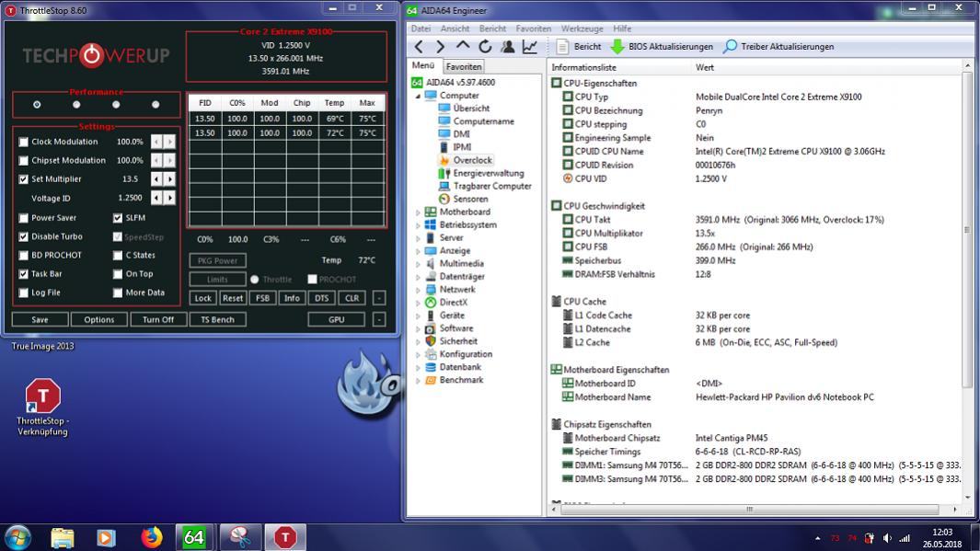Image resolution: width=980 pixels, height=551 pixels.
Task: Refresh the AIDA64 page
Action: pos(485,47)
